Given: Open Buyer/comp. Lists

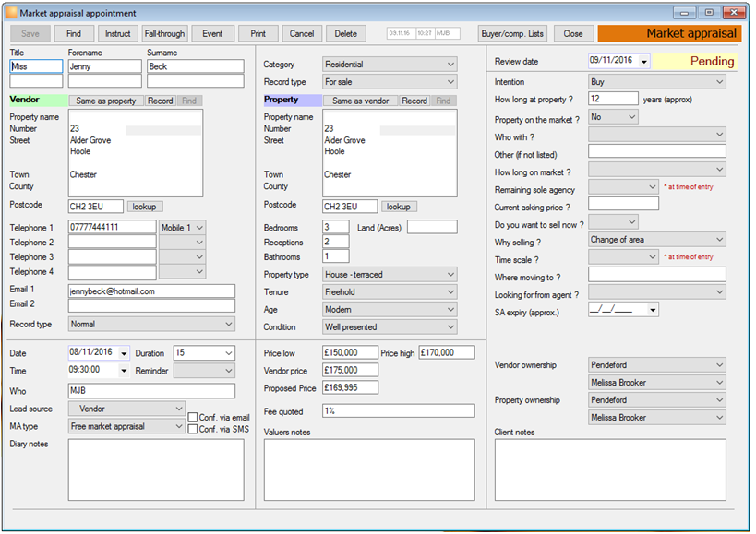Looking at the screenshot, I should (512, 34).
